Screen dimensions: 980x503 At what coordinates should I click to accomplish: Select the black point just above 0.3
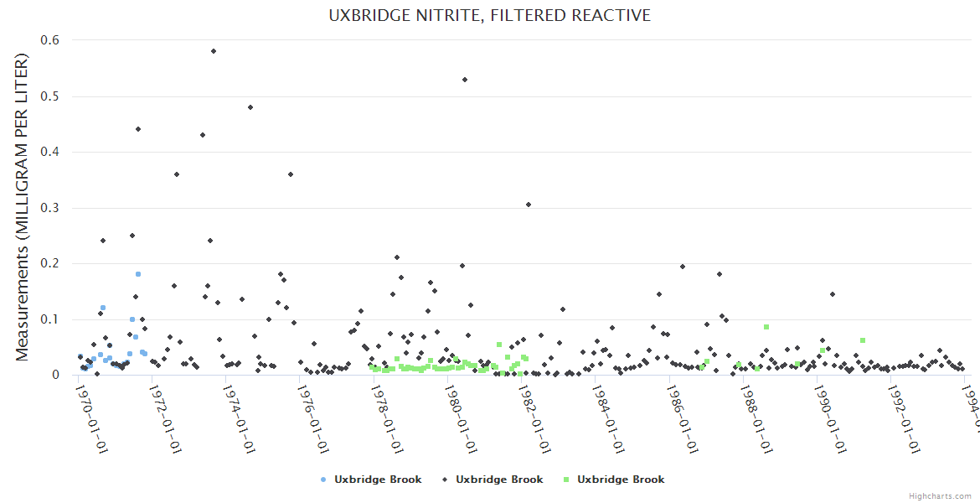[529, 205]
